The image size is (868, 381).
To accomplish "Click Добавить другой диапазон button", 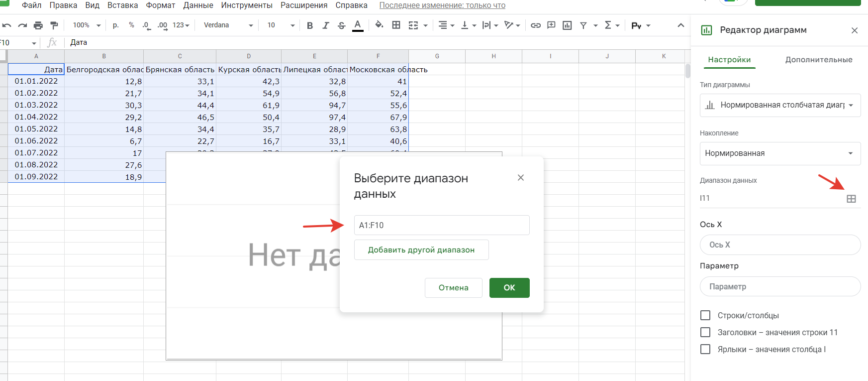I will [421, 250].
